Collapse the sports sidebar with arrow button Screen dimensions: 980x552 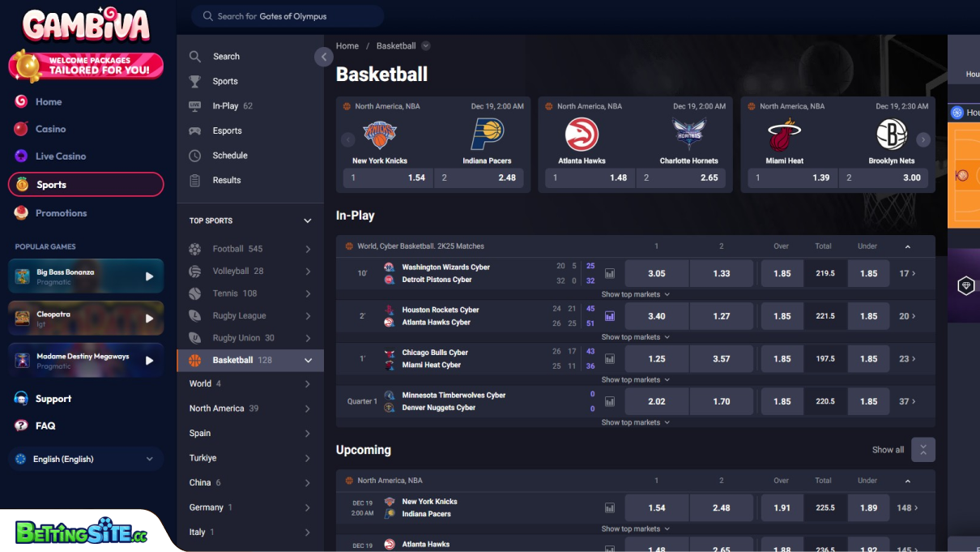(x=324, y=57)
